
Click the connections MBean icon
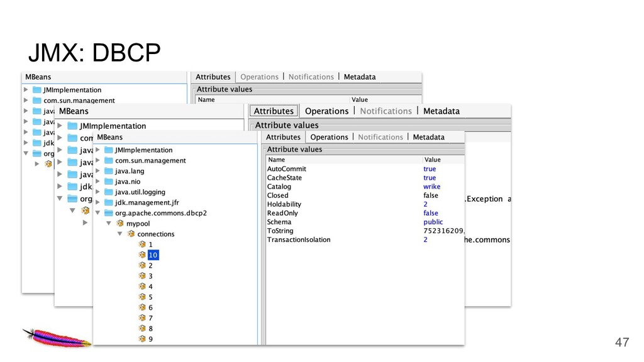[131, 234]
